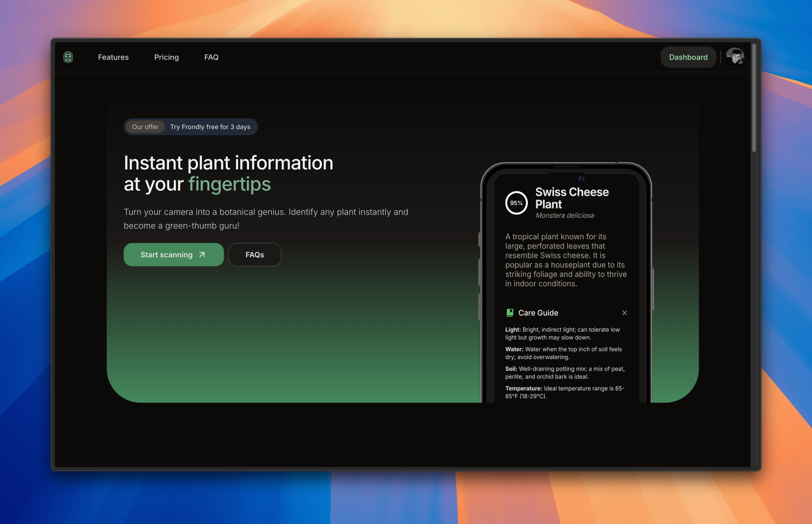Click the arrow icon in Start scanning
812x524 pixels.
(202, 254)
